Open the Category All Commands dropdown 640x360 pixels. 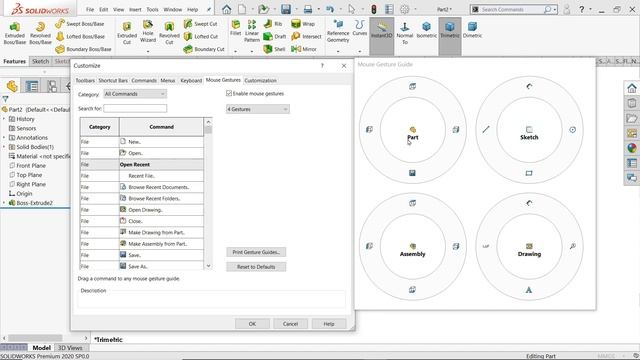click(x=135, y=94)
